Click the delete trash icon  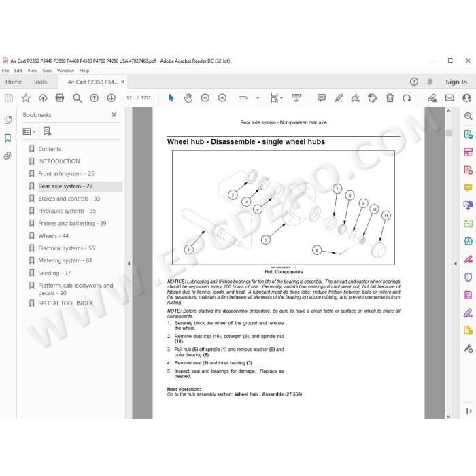pyautogui.click(x=390, y=98)
